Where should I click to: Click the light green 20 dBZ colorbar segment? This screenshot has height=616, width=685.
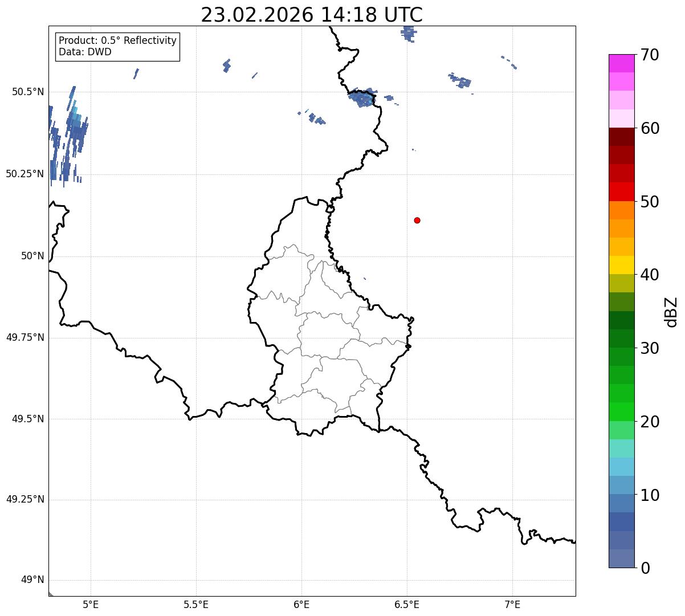click(622, 411)
